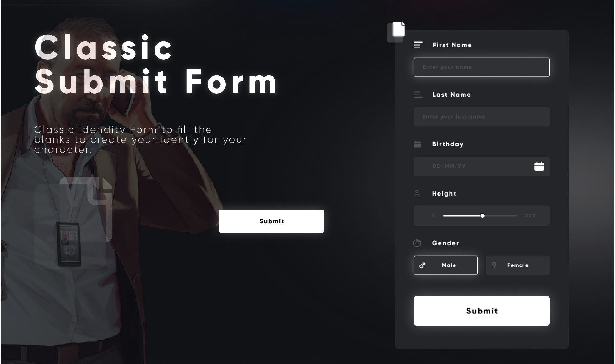This screenshot has width=615, height=364.
Task: Click the person icon beside Height
Action: point(417,194)
